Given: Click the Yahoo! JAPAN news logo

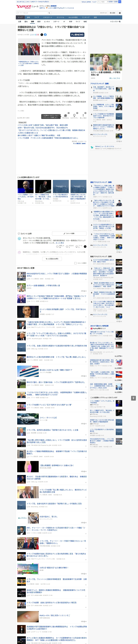Looking at the screenshot, I should pyautogui.click(x=28, y=7).
